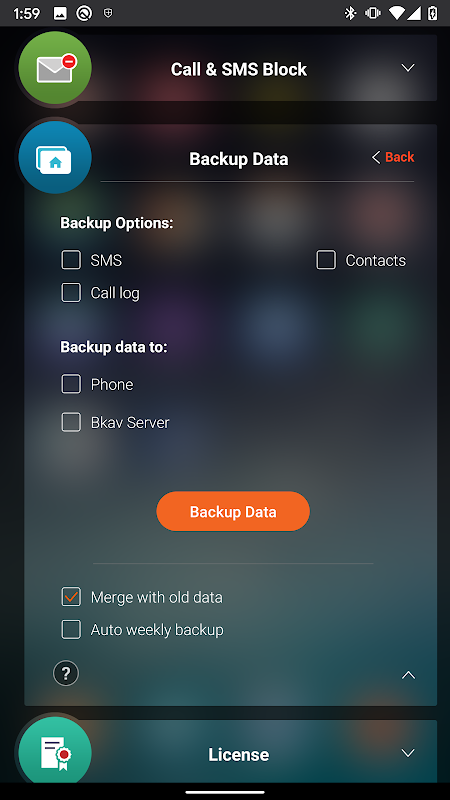
Task: Tick the Call log checkbox
Action: tap(71, 293)
